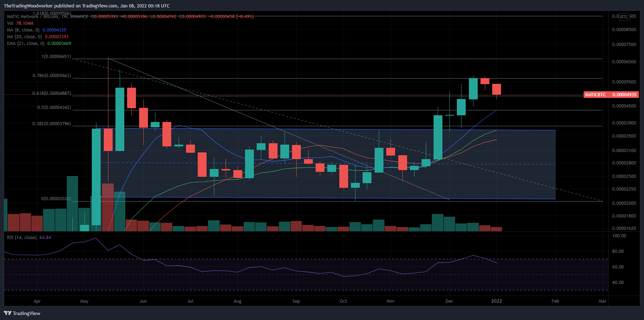644x320 pixels.
Task: Click the 0.00005500 price axis value
Action: click(624, 82)
